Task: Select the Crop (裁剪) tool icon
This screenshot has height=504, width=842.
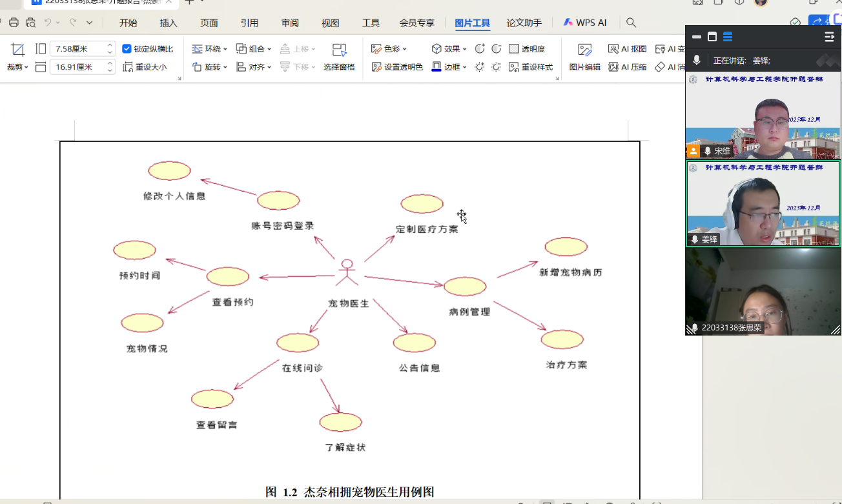Action: 17,50
